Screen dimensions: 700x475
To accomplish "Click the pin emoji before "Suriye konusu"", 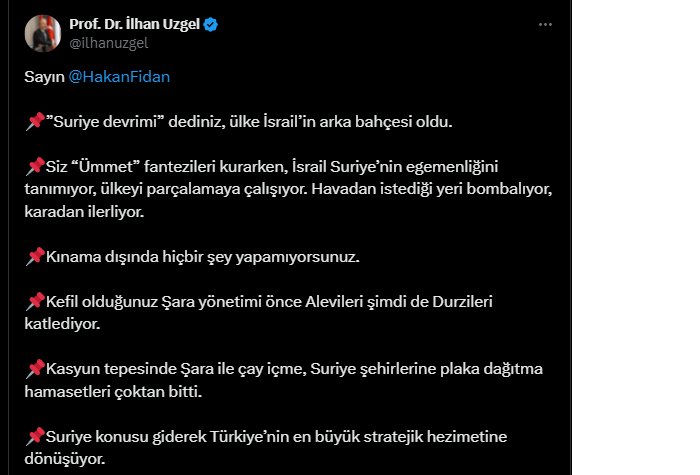I will coord(34,436).
